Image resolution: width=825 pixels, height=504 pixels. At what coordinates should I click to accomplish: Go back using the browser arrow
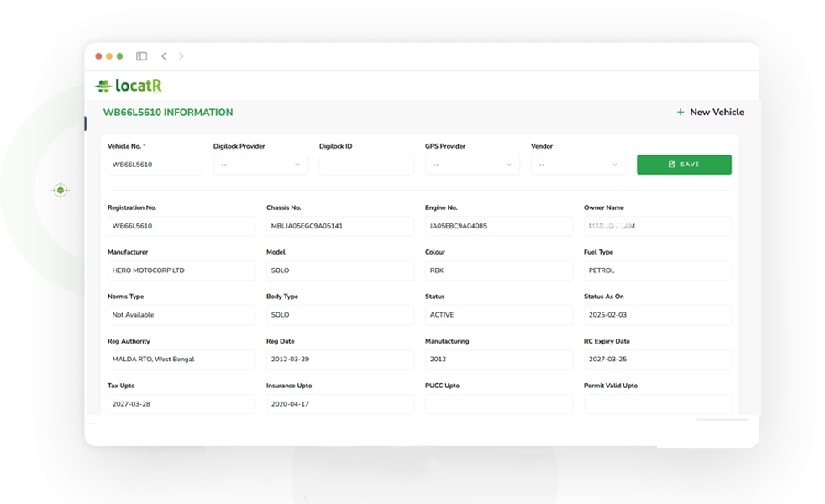coord(164,56)
